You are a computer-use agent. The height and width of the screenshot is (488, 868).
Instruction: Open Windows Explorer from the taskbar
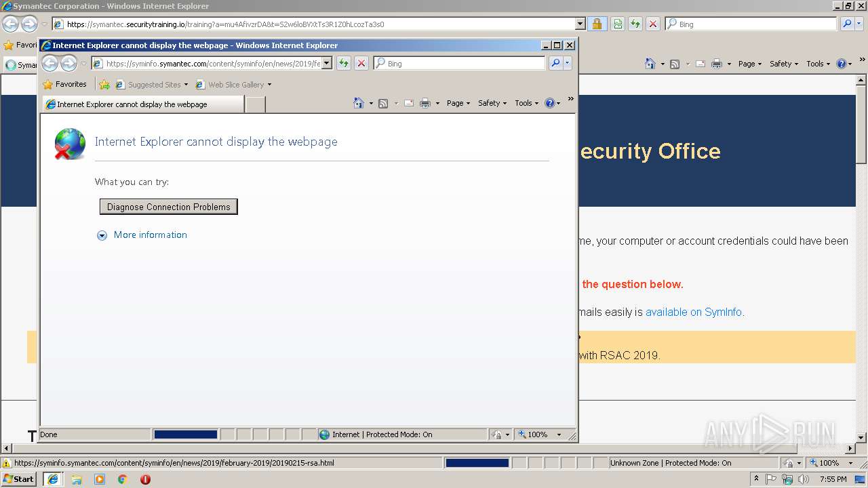click(77, 479)
